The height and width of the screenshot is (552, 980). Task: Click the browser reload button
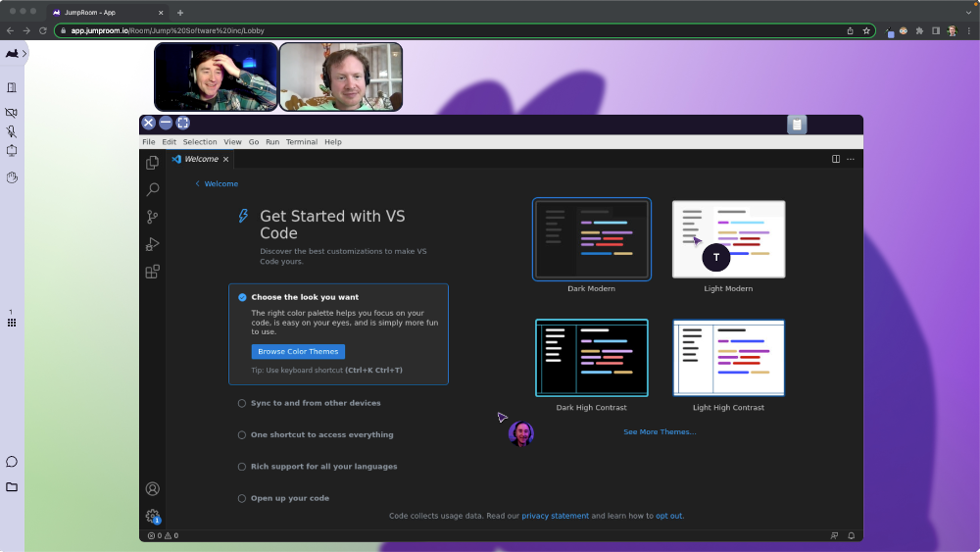(x=42, y=30)
